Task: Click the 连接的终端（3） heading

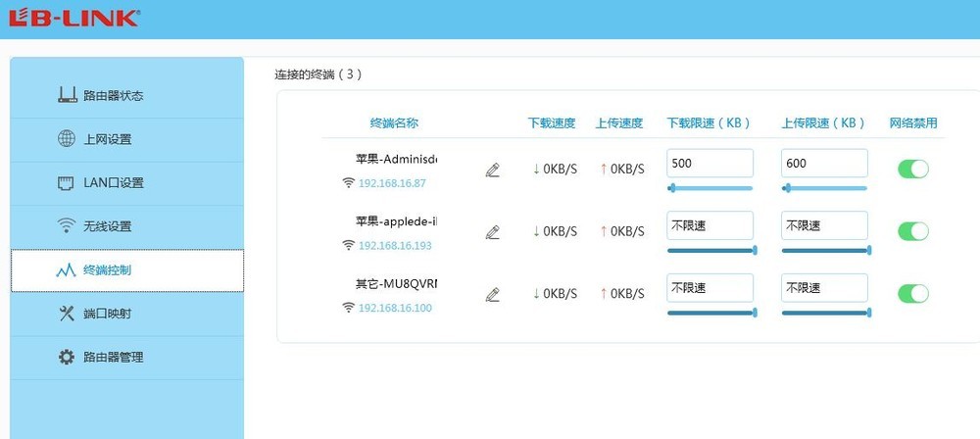Action: [x=318, y=74]
